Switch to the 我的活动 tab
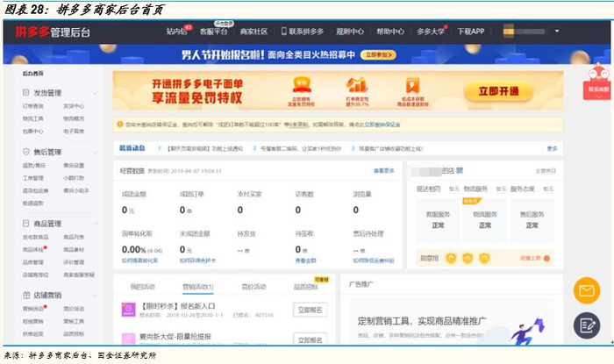The image size is (614, 364). (140, 287)
